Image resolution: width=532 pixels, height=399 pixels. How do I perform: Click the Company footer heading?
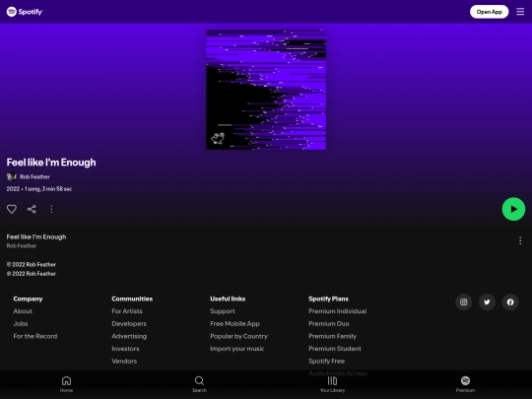click(28, 299)
